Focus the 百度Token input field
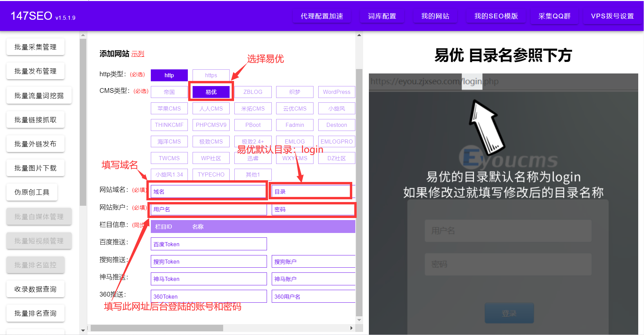This screenshot has height=335, width=644. [209, 244]
